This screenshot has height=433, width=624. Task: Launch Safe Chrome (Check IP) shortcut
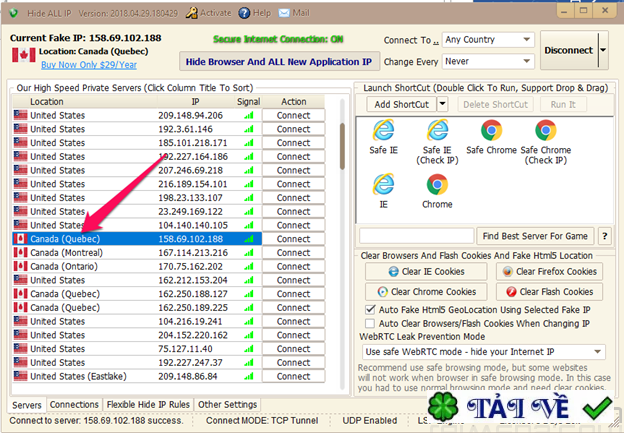(x=546, y=142)
